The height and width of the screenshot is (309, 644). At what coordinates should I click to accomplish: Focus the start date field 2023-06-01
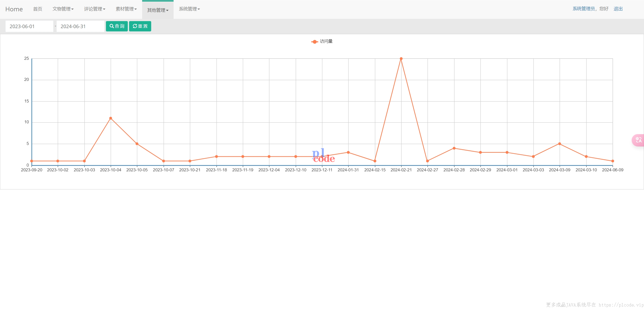[29, 26]
